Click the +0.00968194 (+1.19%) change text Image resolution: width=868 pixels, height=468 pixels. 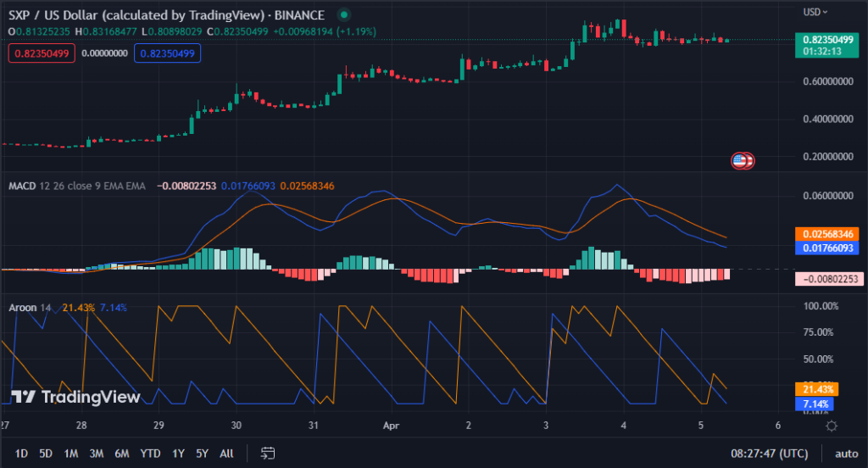point(325,31)
